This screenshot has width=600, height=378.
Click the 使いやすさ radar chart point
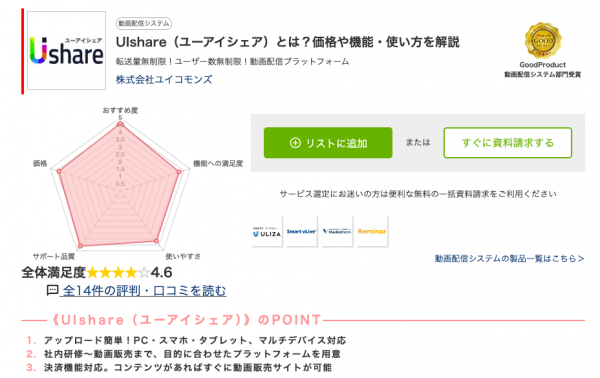click(x=156, y=241)
